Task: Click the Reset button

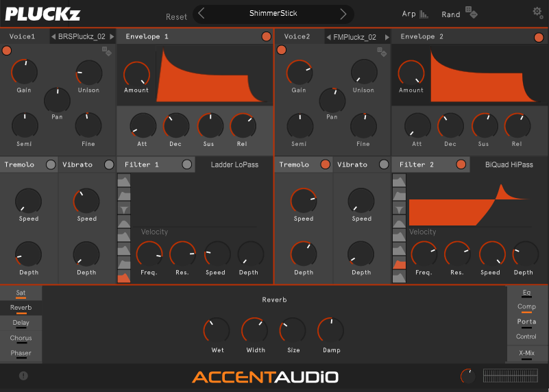Action: coord(176,16)
